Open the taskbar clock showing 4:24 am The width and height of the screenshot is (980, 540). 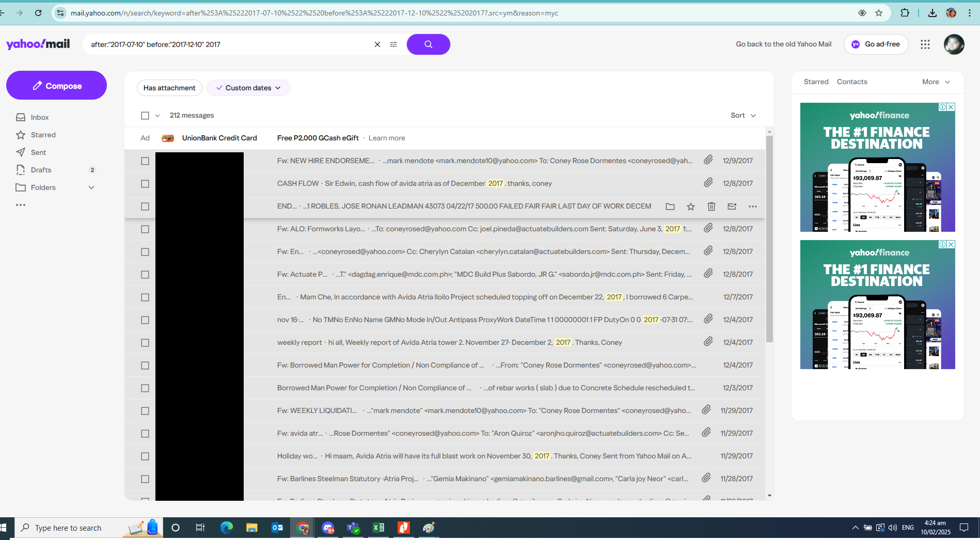[x=935, y=528]
